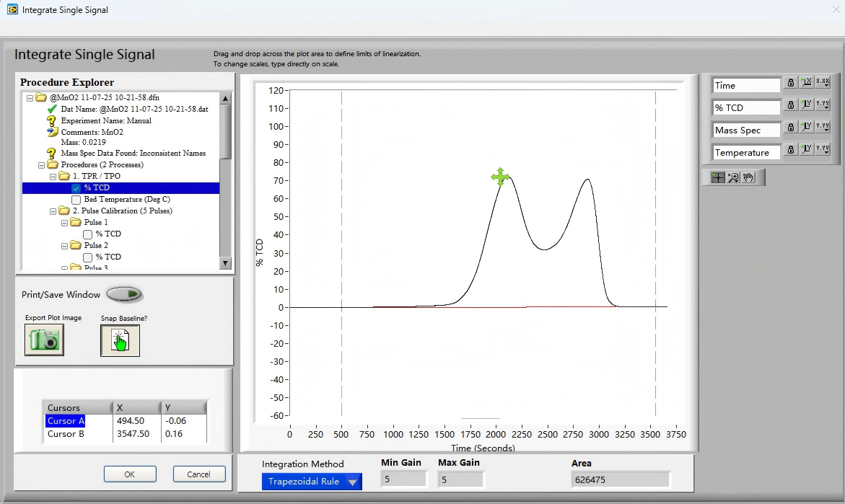Toggle the Mass Spec scale lock

coord(791,127)
